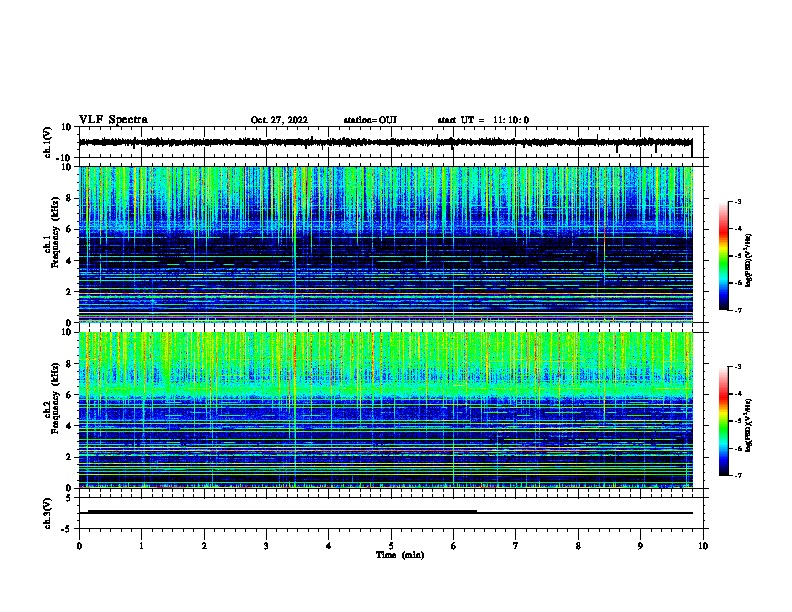Screen dimensions: 792x612
Task: Click time axis tick label "7"
Action: 516,546
